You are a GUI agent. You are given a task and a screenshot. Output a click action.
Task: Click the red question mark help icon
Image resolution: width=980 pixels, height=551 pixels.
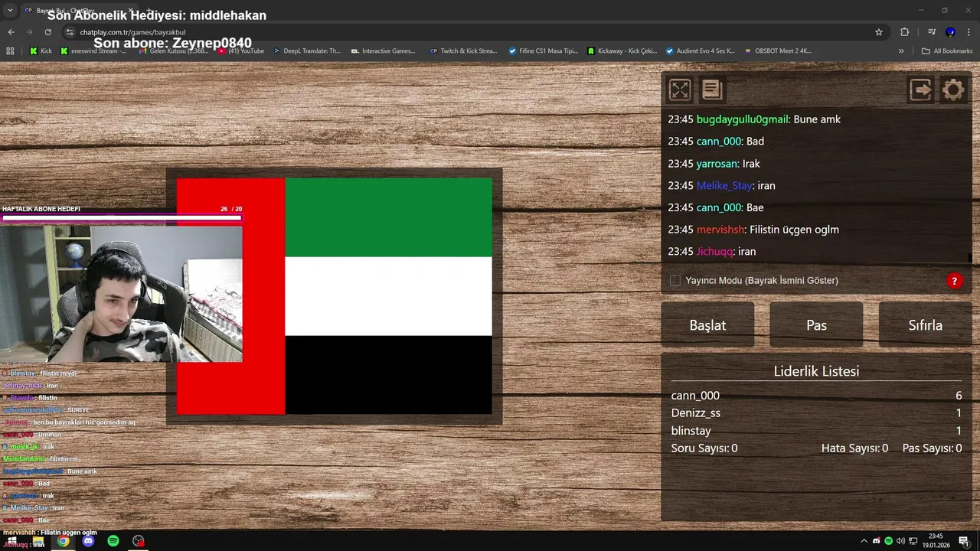click(x=954, y=281)
